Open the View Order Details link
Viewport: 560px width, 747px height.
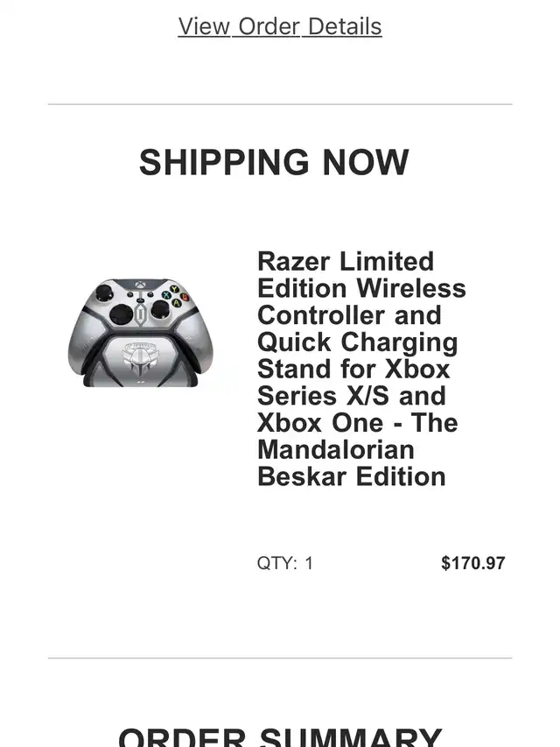(280, 26)
